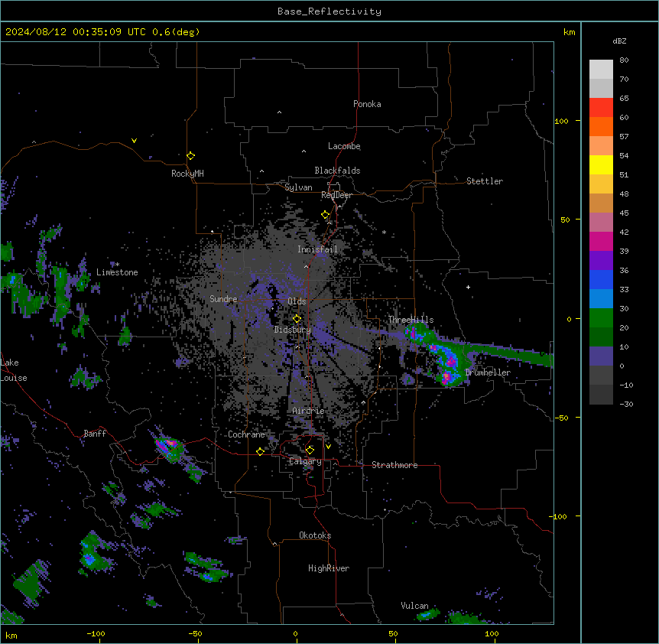Pick the red 60-65 dBZ legend swatch
The image size is (659, 644).
tap(601, 108)
